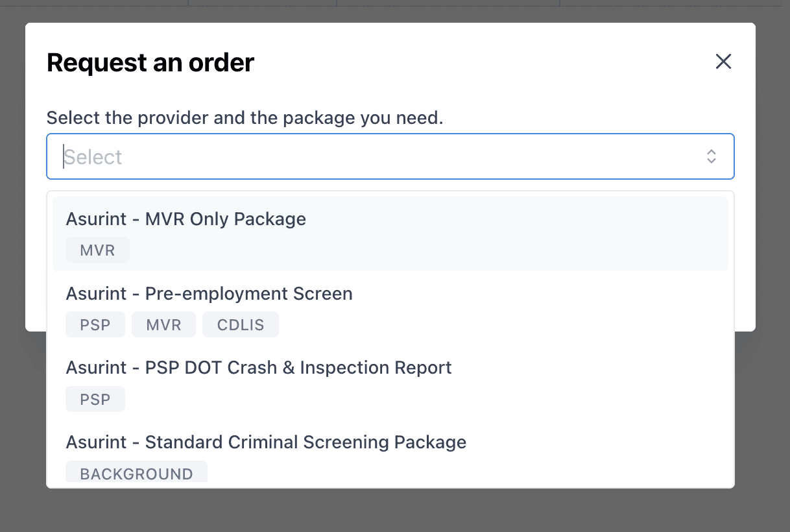Close the Request an order dialog
Viewport: 790px width, 532px height.
pos(723,62)
